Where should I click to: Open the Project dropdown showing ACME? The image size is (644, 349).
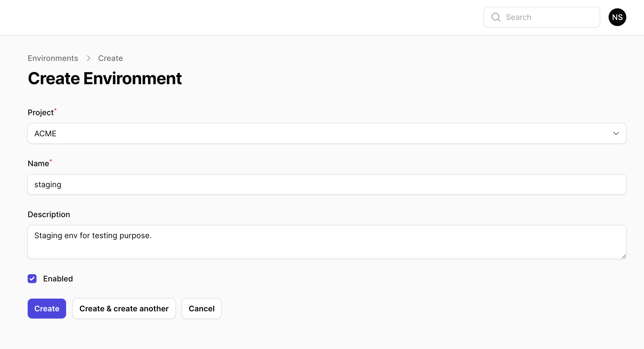327,134
